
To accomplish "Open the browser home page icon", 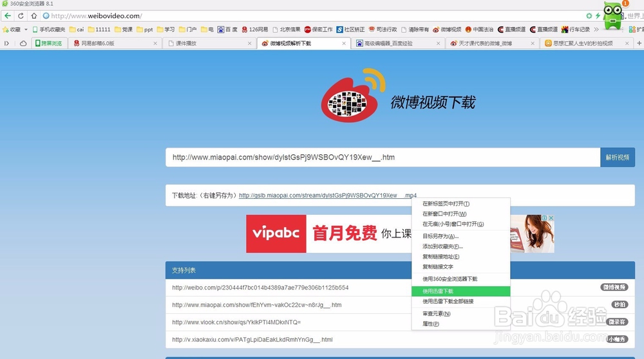I will [34, 16].
